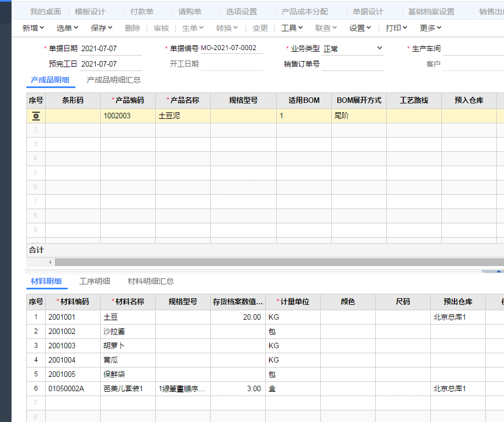
Task: Open the 产品成本分配 tab
Action: pyautogui.click(x=304, y=12)
